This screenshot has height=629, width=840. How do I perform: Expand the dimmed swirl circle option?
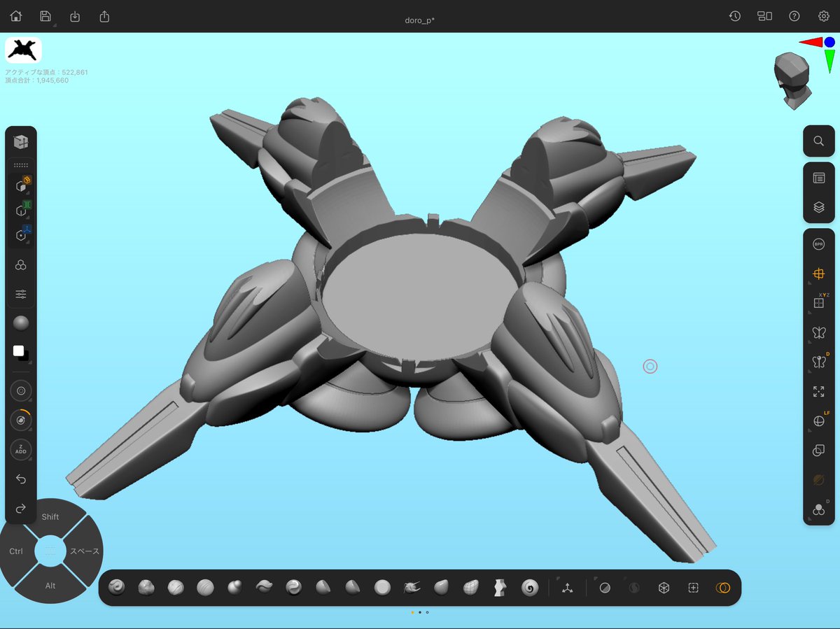[634, 588]
